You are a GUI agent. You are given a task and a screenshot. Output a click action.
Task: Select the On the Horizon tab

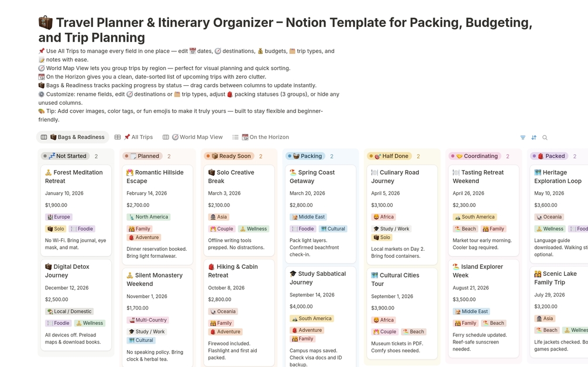pyautogui.click(x=265, y=137)
